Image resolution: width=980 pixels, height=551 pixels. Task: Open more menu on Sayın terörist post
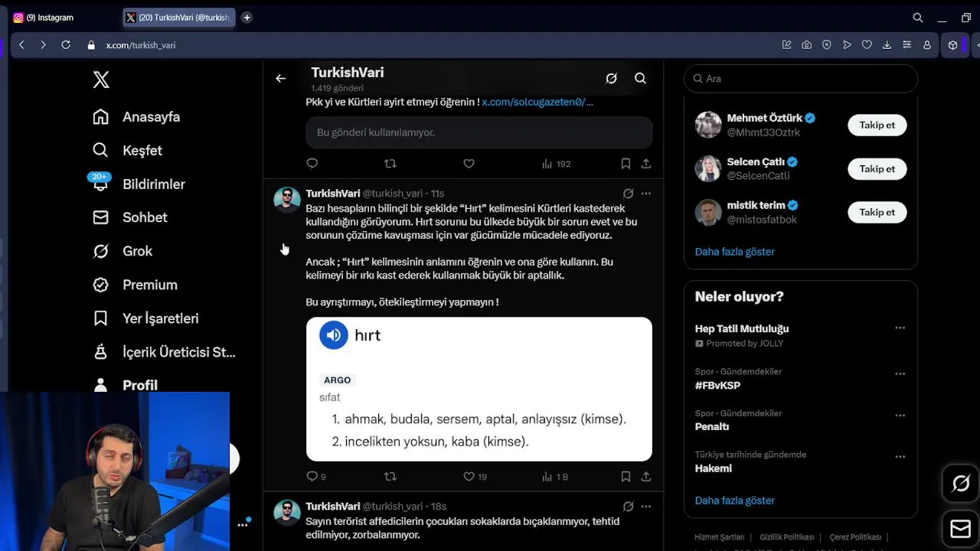point(646,507)
